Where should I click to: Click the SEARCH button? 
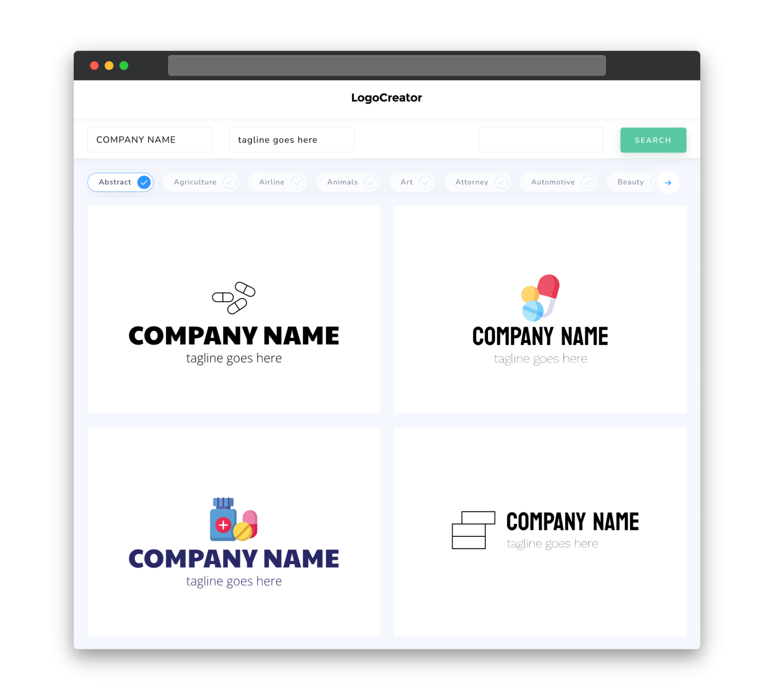(652, 140)
